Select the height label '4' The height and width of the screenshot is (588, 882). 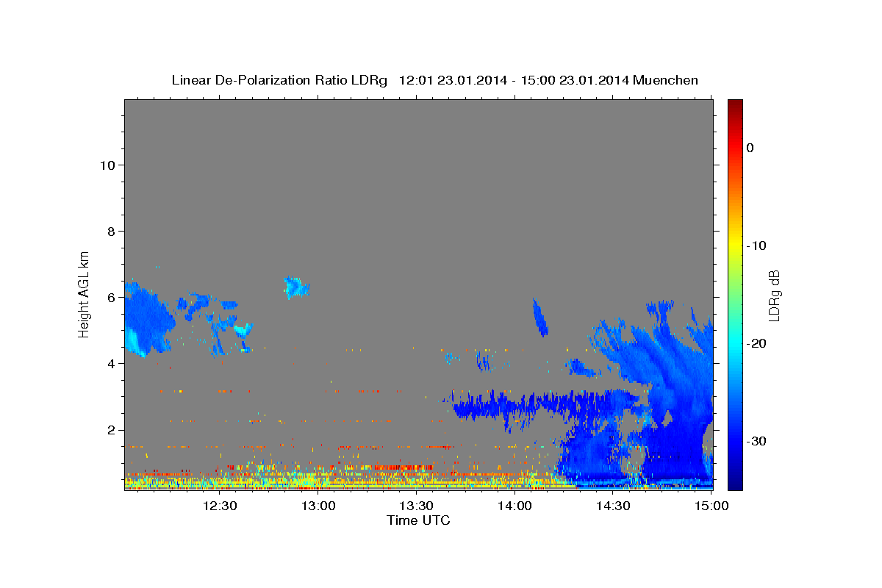(x=110, y=364)
